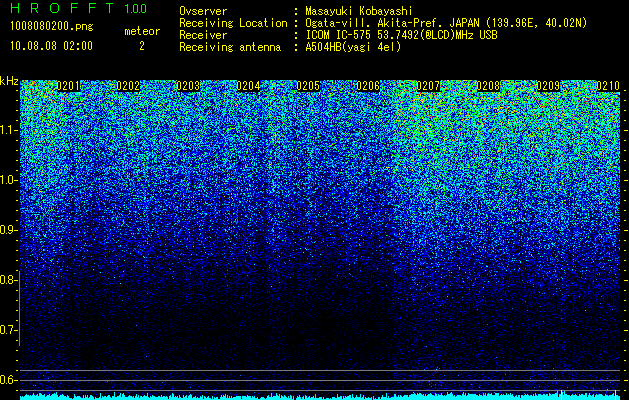
Task: Click the 0.7 kHz axis label
Action: pos(8,330)
